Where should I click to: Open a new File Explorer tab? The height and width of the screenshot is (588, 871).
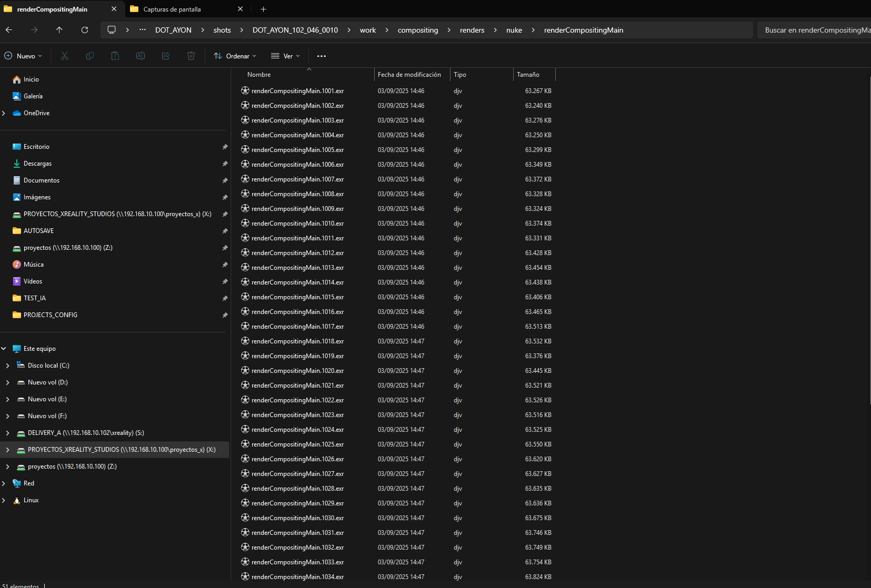coord(263,9)
